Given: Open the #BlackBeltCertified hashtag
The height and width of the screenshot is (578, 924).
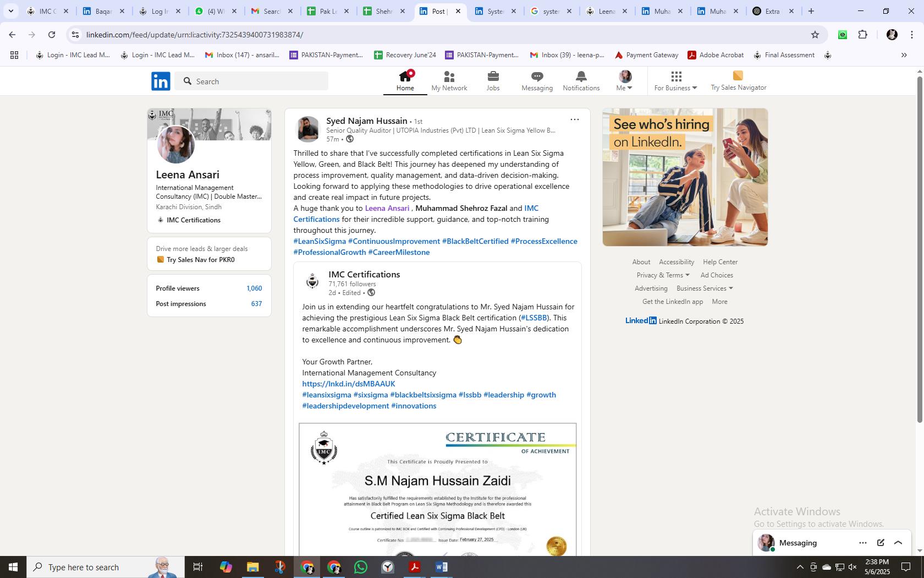Looking at the screenshot, I should coord(475,241).
